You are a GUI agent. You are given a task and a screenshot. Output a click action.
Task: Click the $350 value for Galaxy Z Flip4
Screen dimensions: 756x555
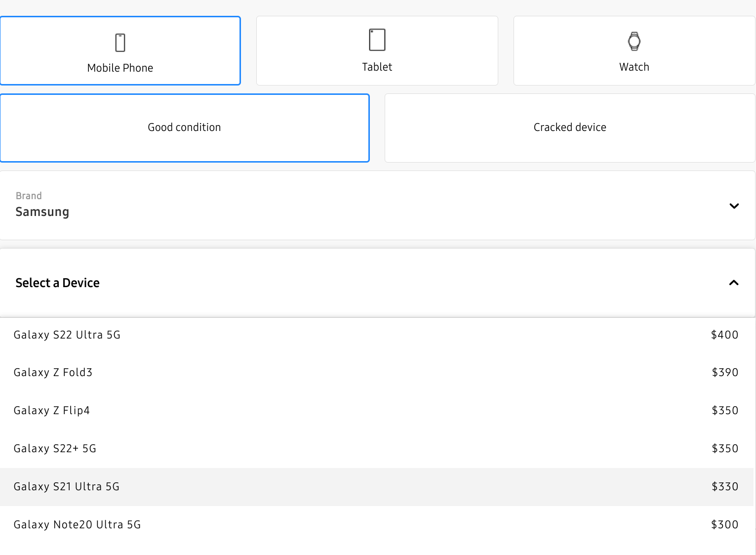(x=725, y=411)
